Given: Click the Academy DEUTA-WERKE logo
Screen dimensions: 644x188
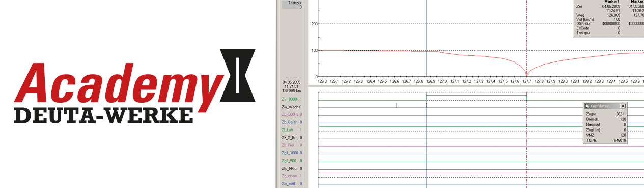Looking at the screenshot, I should click(134, 86).
